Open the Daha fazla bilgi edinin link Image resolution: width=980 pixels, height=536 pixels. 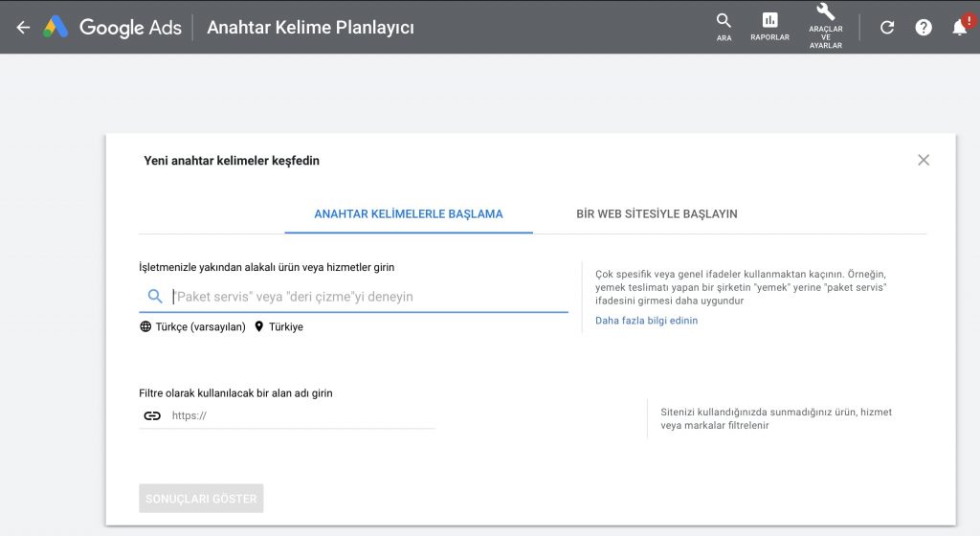[646, 321]
